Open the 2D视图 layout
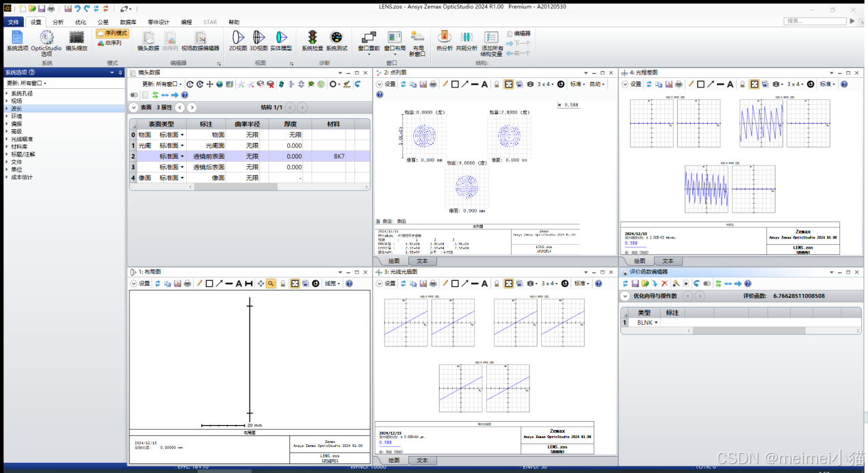Screen dimensions: 868x473 [x=237, y=41]
